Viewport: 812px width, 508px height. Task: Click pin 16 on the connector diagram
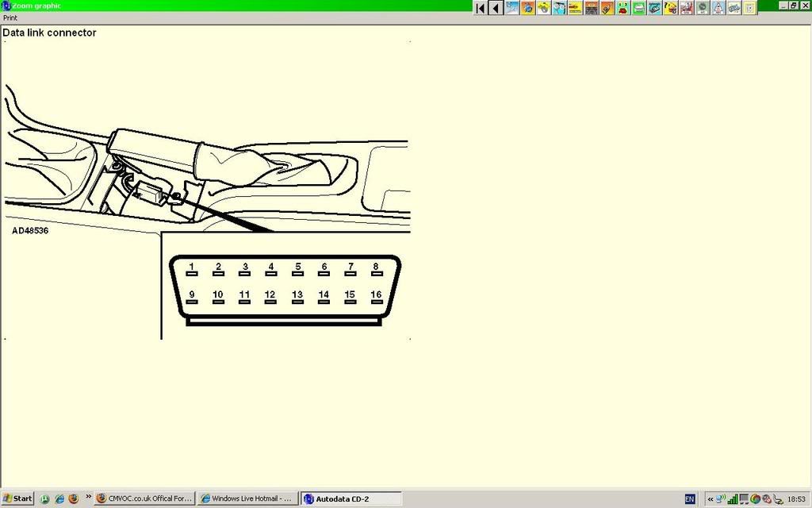(376, 295)
